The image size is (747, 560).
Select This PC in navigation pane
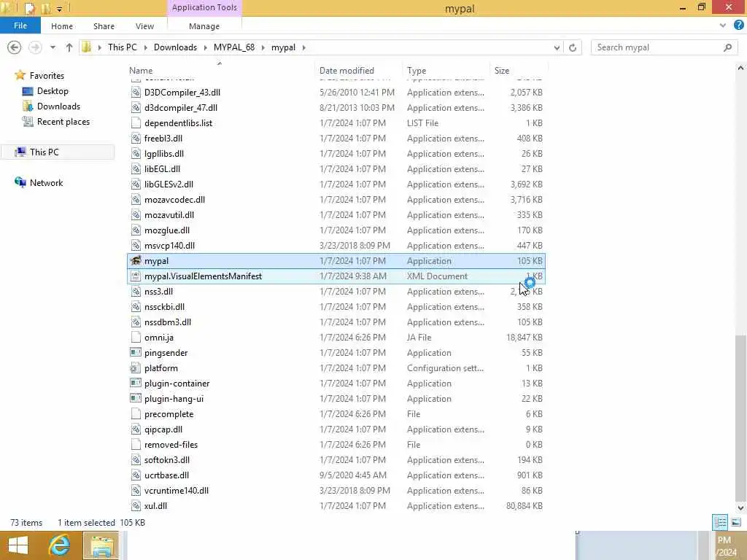tap(44, 152)
